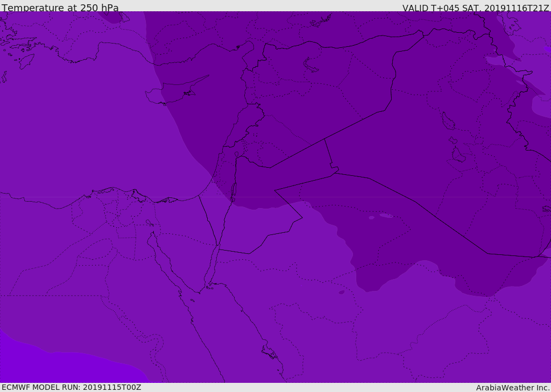Click the 'ArabiaWeather Inc.' credit text
The image size is (551, 392).
pyautogui.click(x=512, y=388)
